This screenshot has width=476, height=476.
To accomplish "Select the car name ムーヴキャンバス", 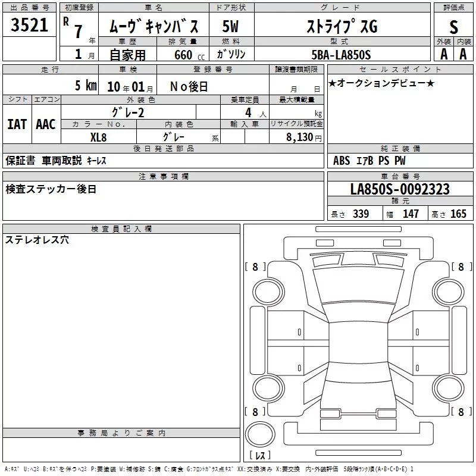I will (154, 26).
